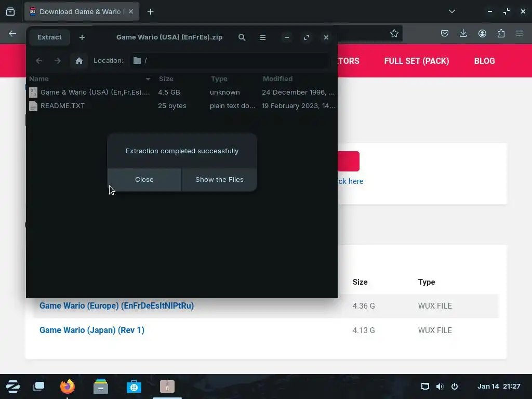Open Firefox recent browsing view icon
This screenshot has height=399, width=532.
tap(10, 11)
